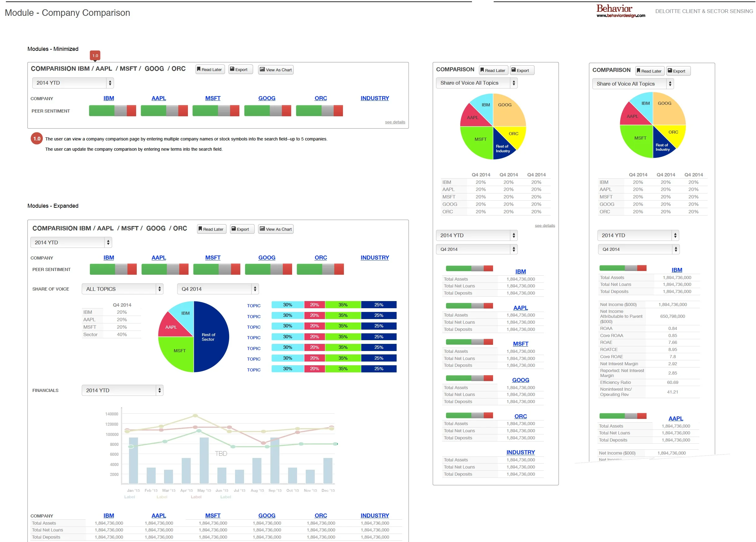Image resolution: width=756 pixels, height=542 pixels.
Task: Open MSFT link in minimized module header
Action: tap(213, 98)
